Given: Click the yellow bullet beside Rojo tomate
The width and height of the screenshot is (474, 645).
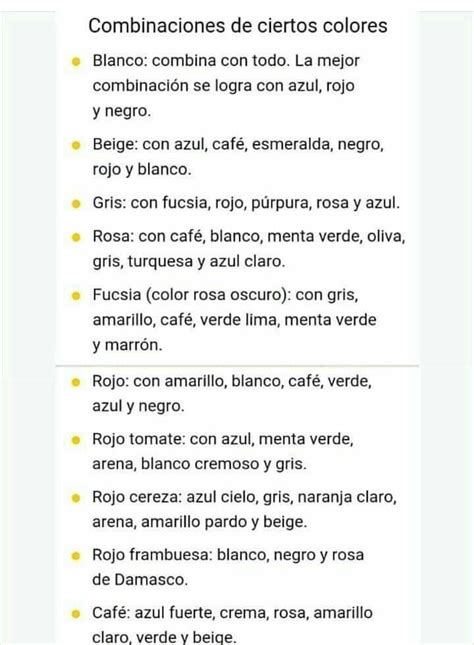Looking at the screenshot, I should coord(76,440).
